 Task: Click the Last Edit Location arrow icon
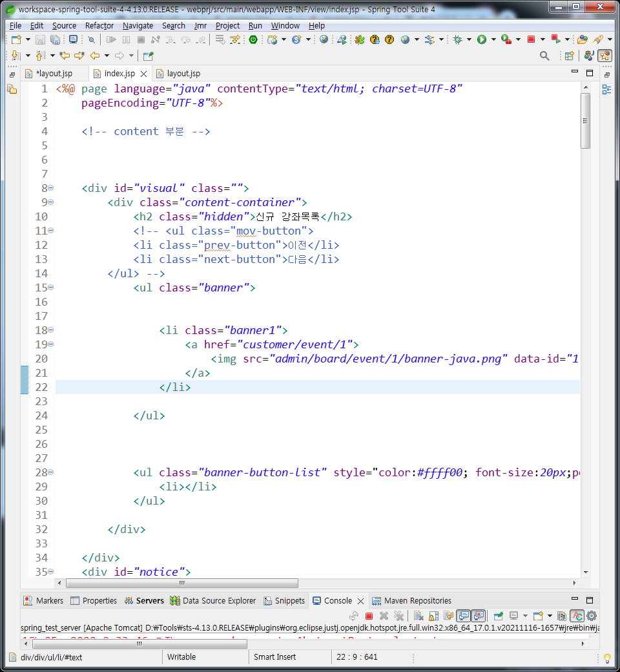point(65,56)
